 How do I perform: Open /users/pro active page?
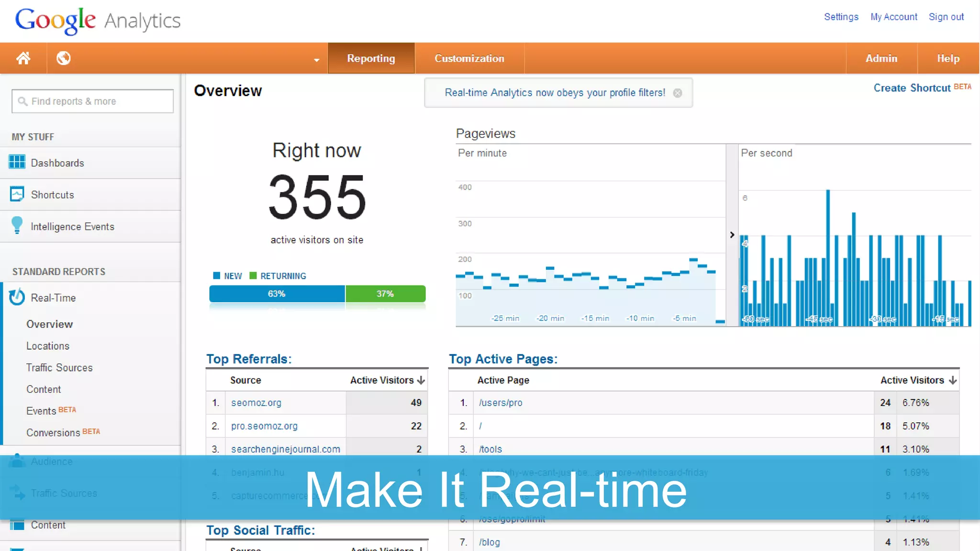click(501, 403)
